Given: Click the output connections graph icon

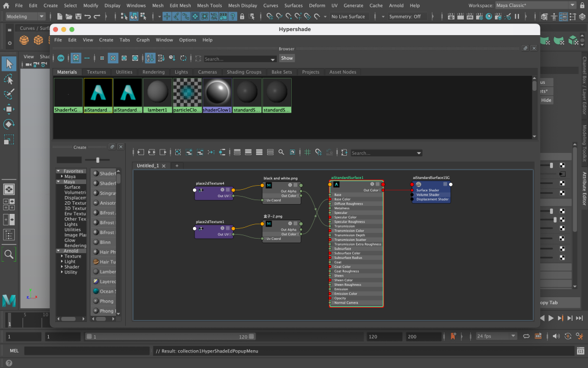Looking at the screenshot, I should point(163,152).
